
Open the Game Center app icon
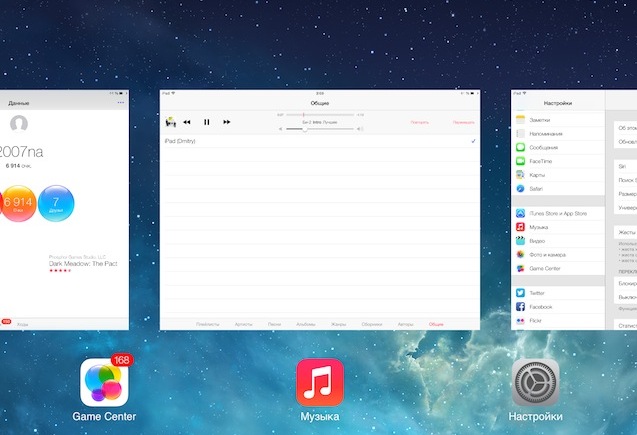pos(104,383)
